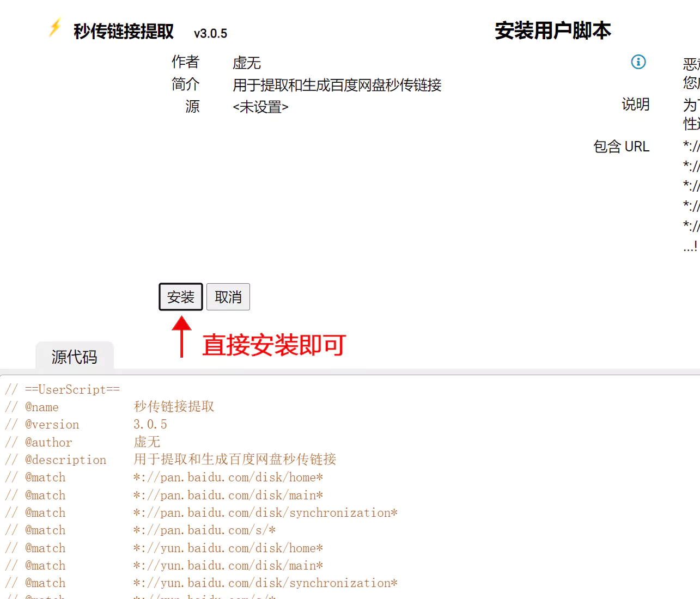Click the 包含 URL label
The height and width of the screenshot is (599, 700).
621,146
